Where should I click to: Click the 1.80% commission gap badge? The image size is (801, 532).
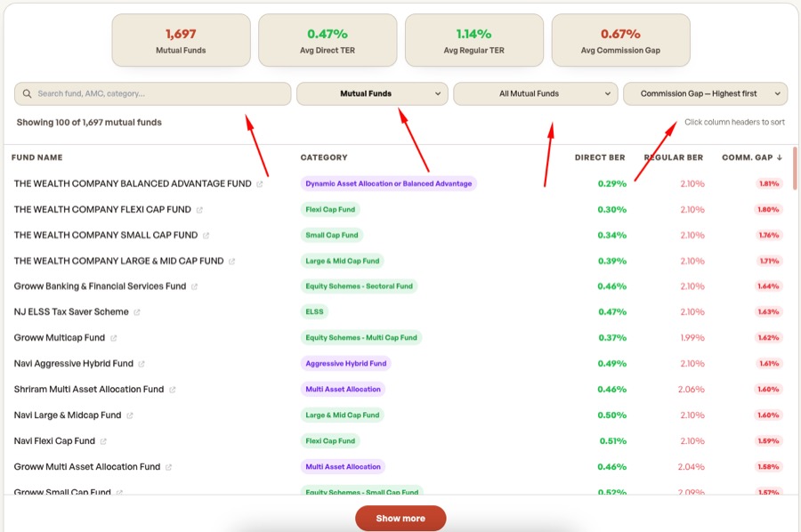pos(768,210)
